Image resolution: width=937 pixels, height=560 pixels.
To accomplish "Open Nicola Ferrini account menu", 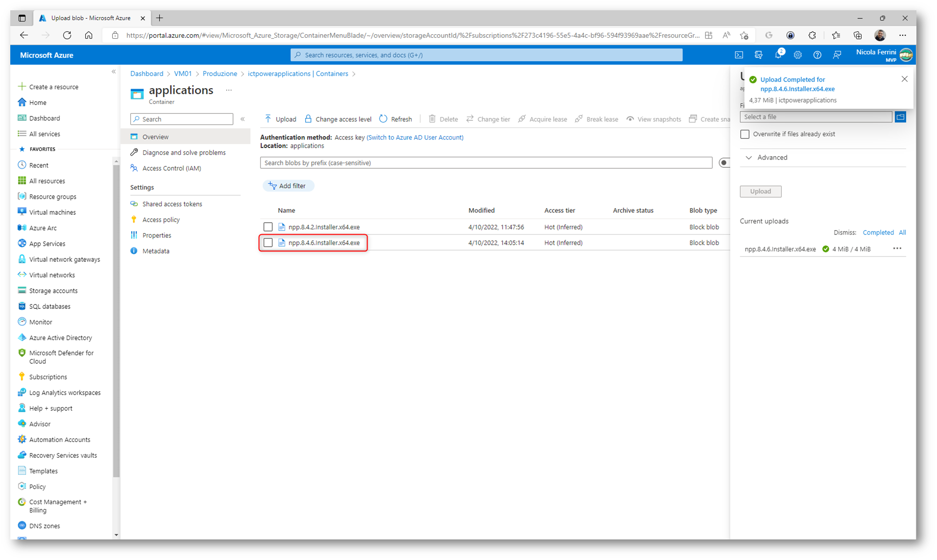I will click(885, 55).
